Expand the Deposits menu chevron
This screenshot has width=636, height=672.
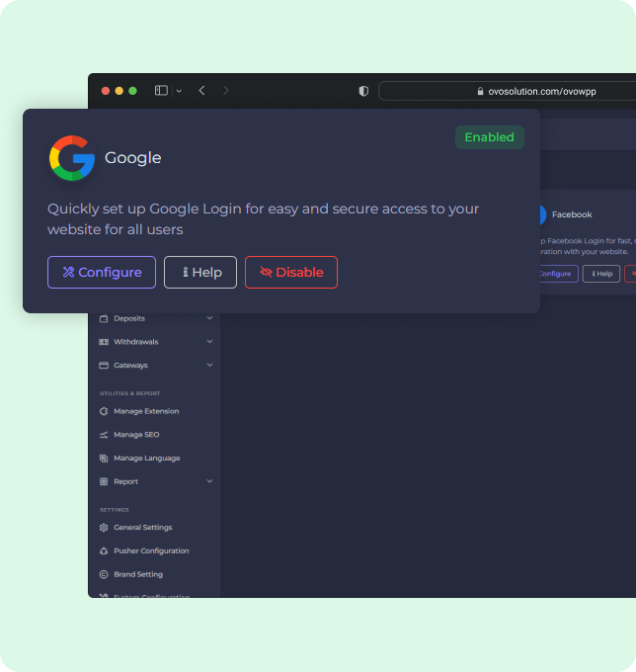(209, 318)
